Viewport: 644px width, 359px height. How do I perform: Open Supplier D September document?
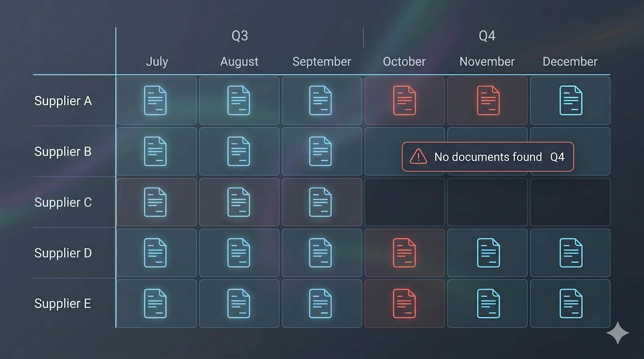(320, 253)
